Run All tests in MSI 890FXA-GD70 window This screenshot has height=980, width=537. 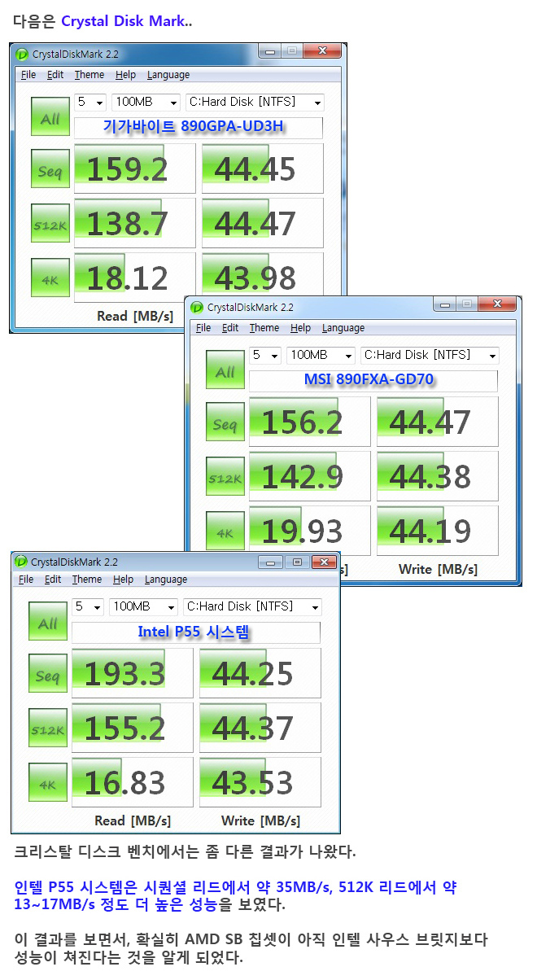(225, 371)
